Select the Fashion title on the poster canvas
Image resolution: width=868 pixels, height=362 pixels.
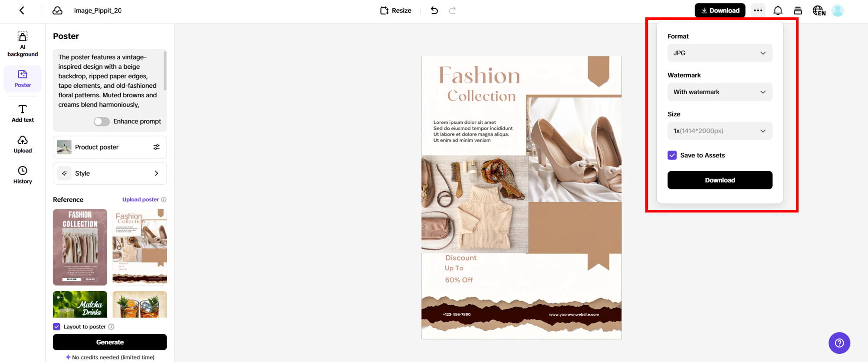(479, 76)
